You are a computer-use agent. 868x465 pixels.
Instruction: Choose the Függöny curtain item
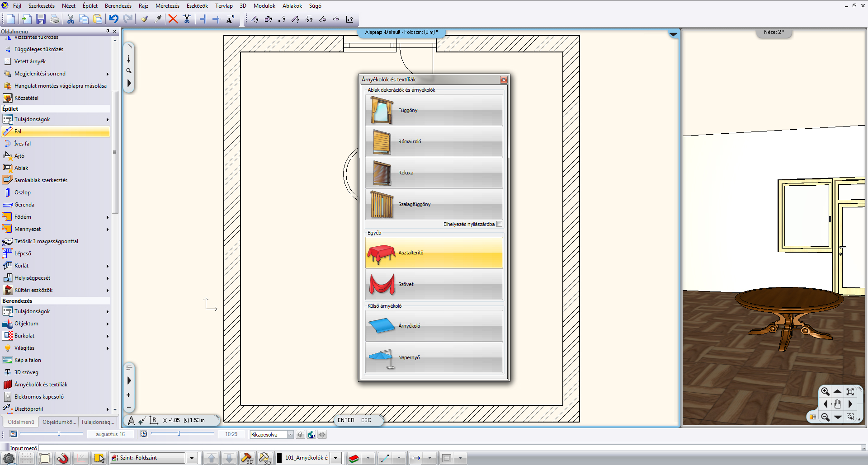point(434,110)
